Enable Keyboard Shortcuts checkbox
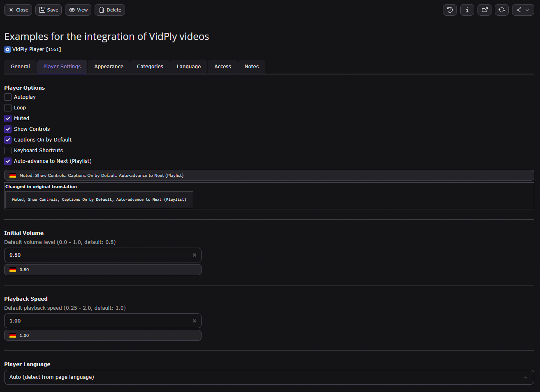This screenshot has width=540, height=392. pos(8,151)
